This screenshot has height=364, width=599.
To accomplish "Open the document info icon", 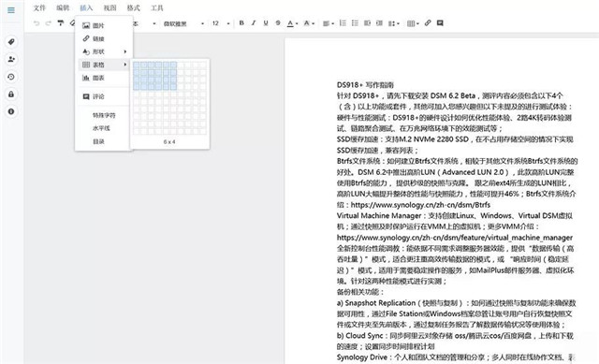I will [x=11, y=111].
